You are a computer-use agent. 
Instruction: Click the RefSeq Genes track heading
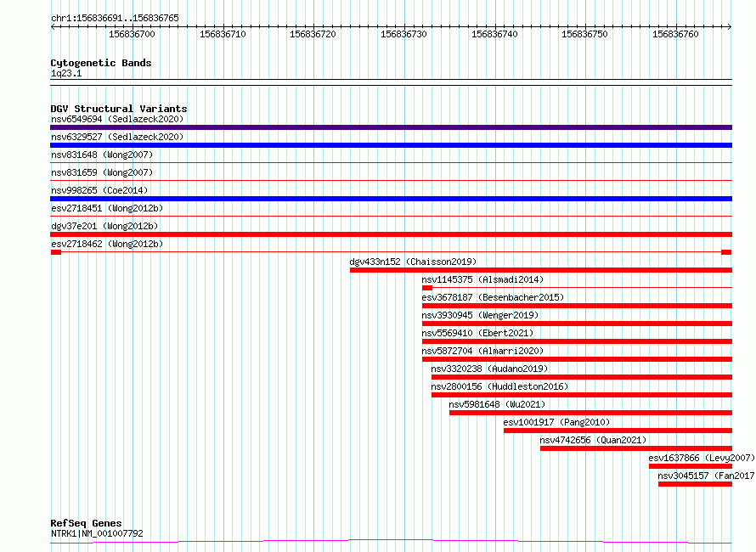(x=86, y=523)
